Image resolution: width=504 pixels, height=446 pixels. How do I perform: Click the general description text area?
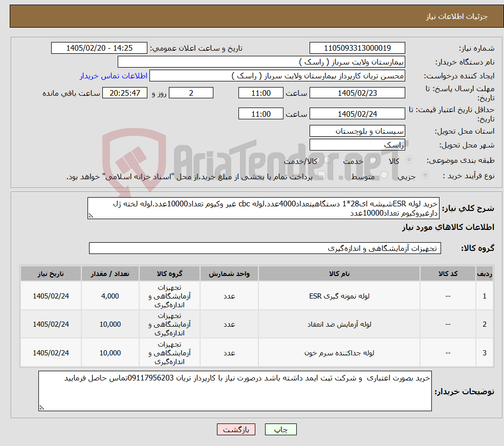pyautogui.click(x=263, y=208)
